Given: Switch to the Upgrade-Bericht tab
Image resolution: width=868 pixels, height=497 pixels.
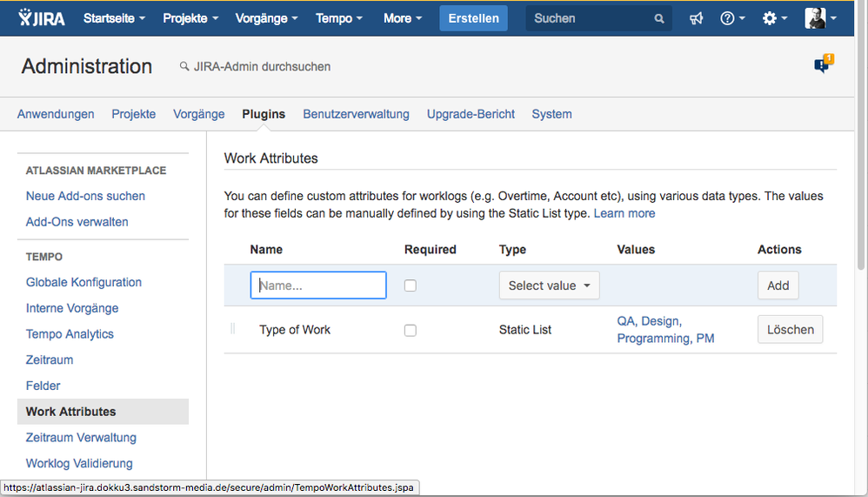Looking at the screenshot, I should pos(471,114).
